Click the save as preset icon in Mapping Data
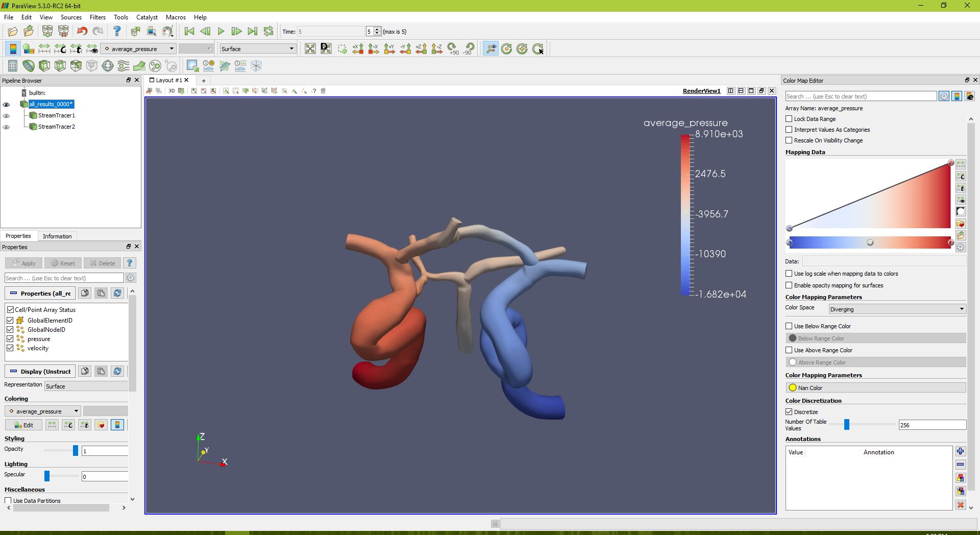The image size is (980, 535). (x=961, y=235)
